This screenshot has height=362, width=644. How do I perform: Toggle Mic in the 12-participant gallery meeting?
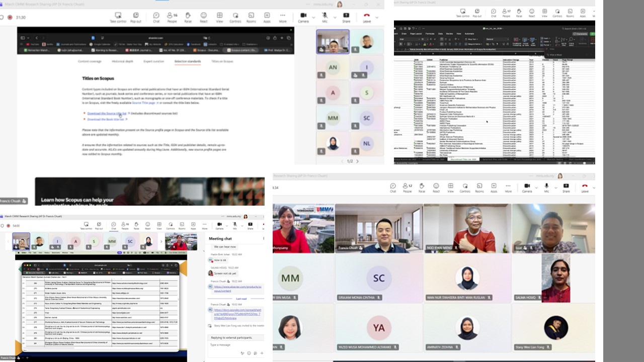coord(546,188)
